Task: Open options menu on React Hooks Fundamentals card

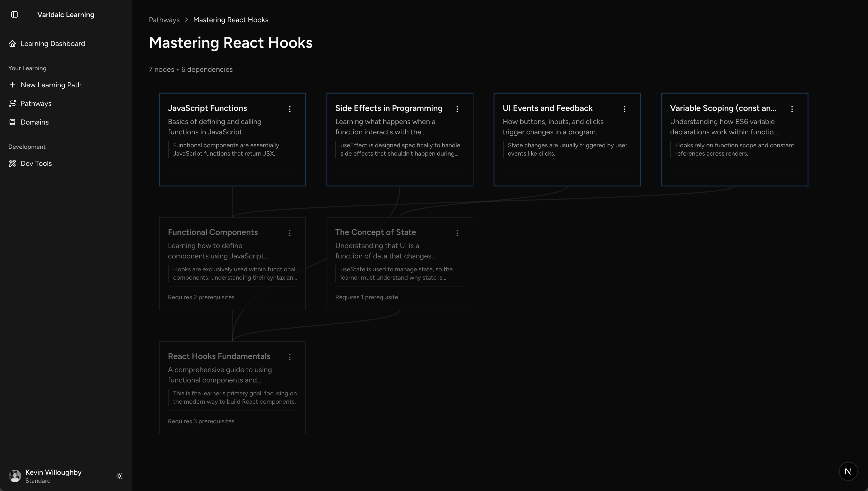Action: tap(290, 357)
